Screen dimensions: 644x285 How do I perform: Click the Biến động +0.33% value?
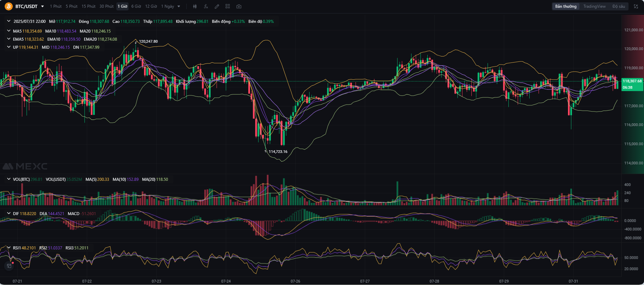tap(238, 21)
